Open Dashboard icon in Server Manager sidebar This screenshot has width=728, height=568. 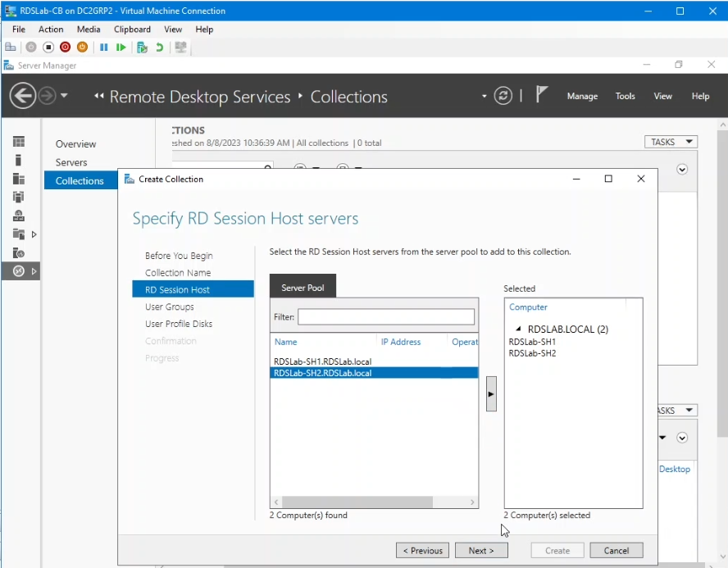(19, 142)
